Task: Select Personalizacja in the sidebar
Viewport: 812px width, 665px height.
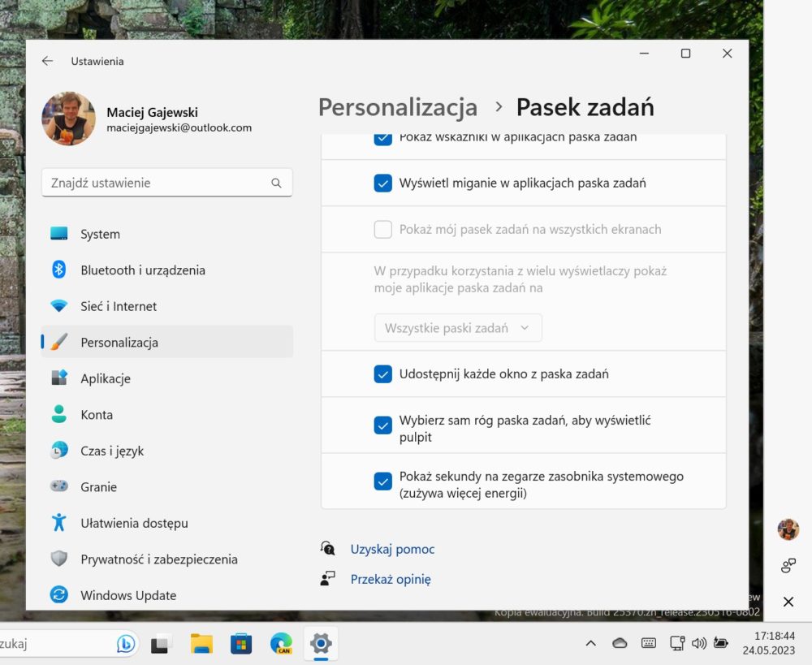Action: point(166,343)
